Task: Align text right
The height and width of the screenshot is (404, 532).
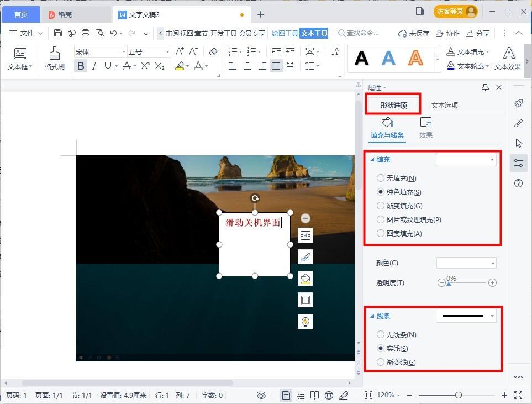Action: point(262,66)
